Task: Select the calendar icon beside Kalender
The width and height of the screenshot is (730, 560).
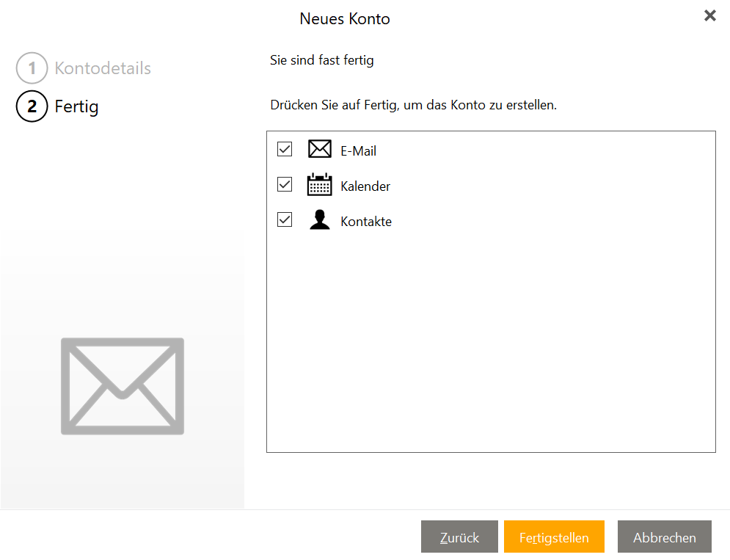Action: coord(319,184)
